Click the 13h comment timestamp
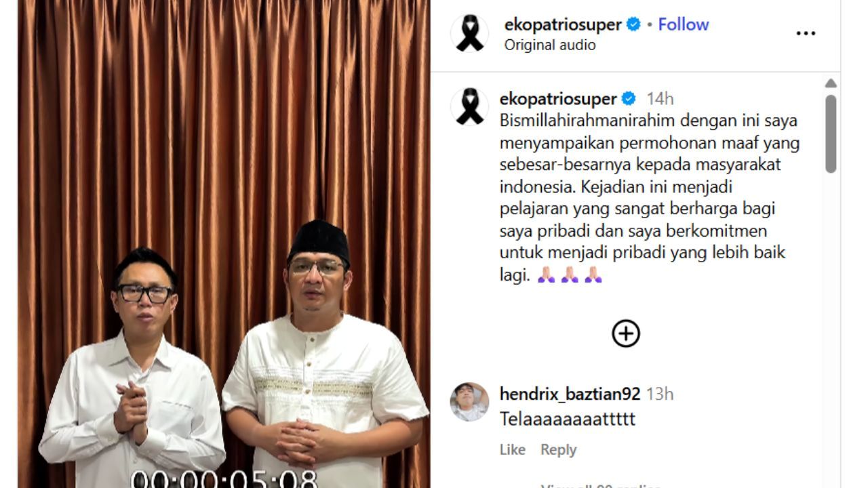This screenshot has height=488, width=868. tap(660, 394)
